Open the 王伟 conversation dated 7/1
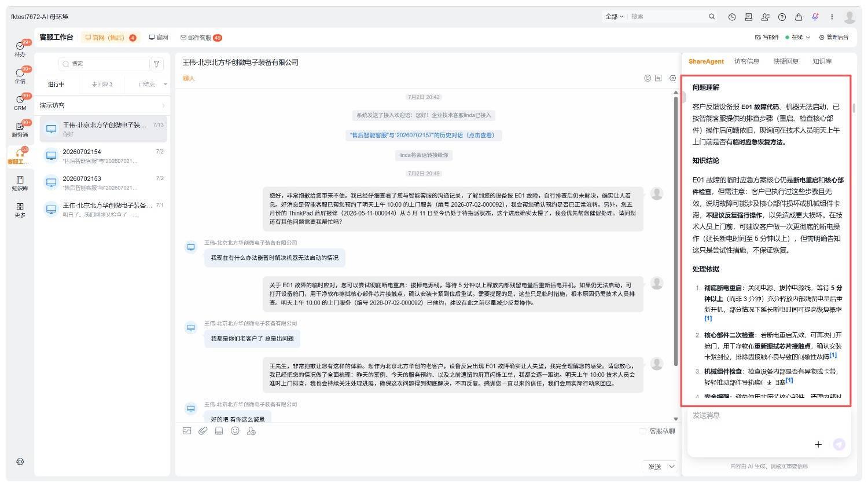The image size is (868, 487). [103, 210]
